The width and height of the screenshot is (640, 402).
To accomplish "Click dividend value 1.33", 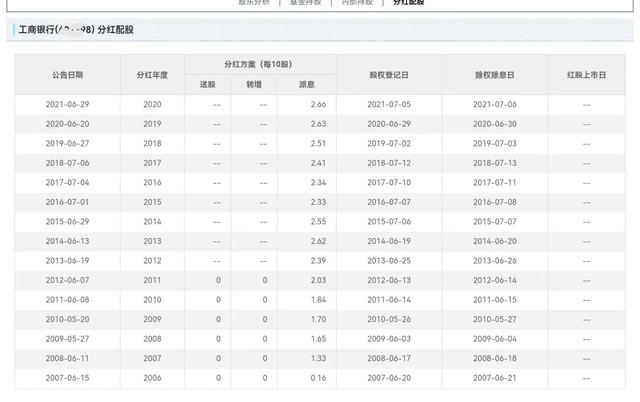I will pos(318,358).
